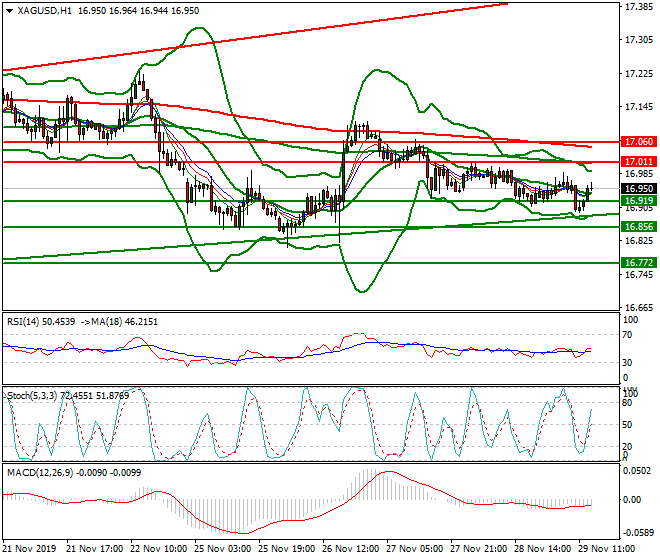Screen dimensions: 660x560
Task: Select the 16.919 green support price label
Action: point(639,201)
